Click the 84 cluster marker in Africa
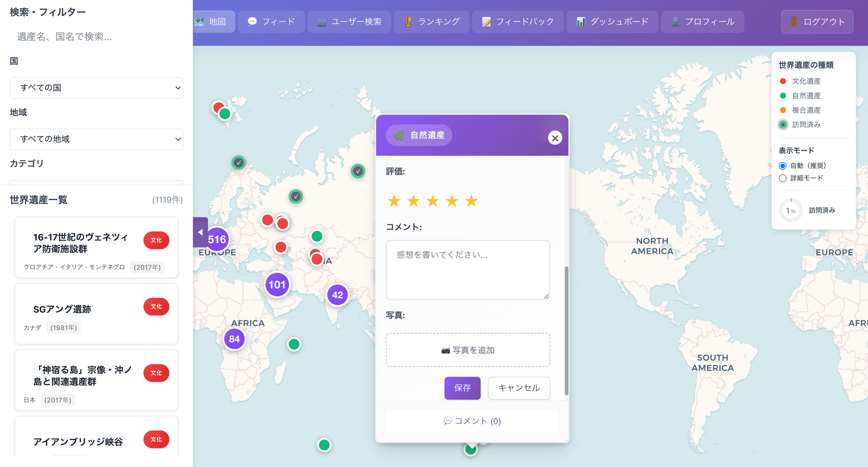Viewport: 868px width, 467px height. coord(234,339)
